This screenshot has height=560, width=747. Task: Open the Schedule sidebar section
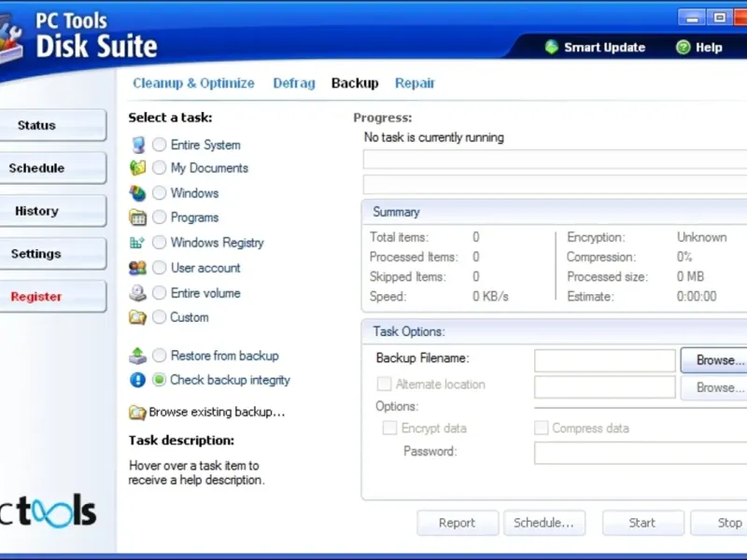click(x=52, y=168)
